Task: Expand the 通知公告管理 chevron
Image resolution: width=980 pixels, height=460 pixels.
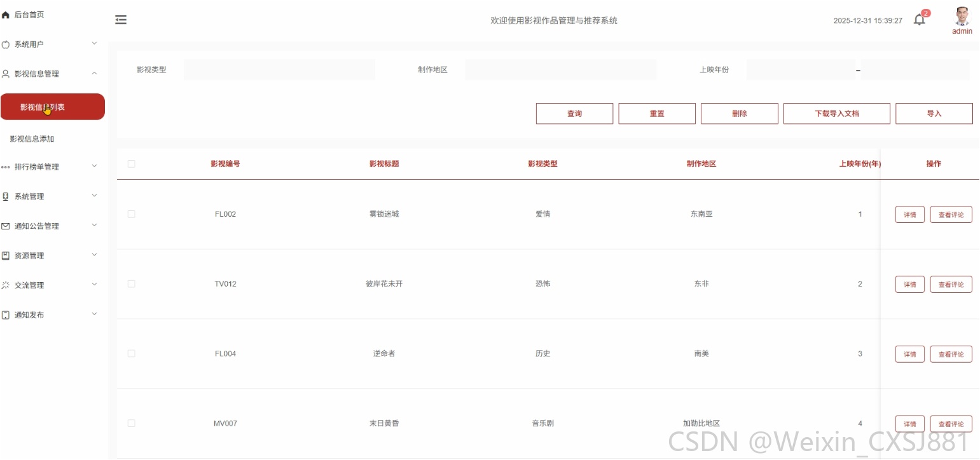Action: [94, 226]
